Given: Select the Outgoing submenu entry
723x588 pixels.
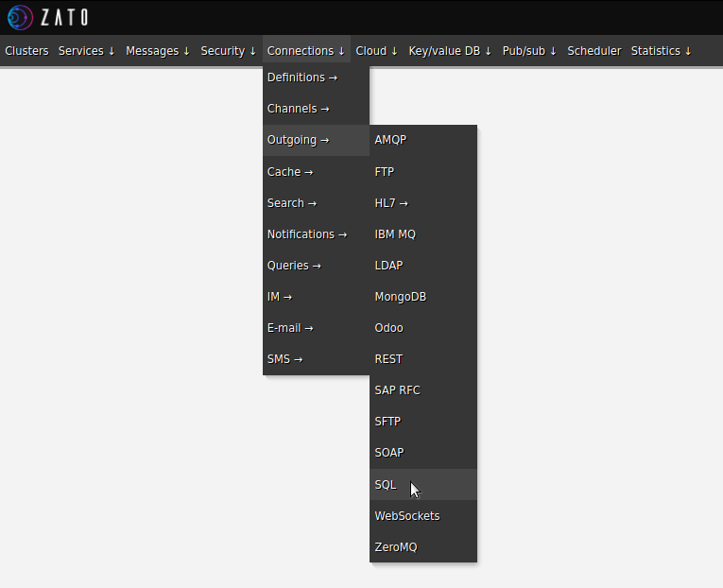Looking at the screenshot, I should tap(316, 140).
